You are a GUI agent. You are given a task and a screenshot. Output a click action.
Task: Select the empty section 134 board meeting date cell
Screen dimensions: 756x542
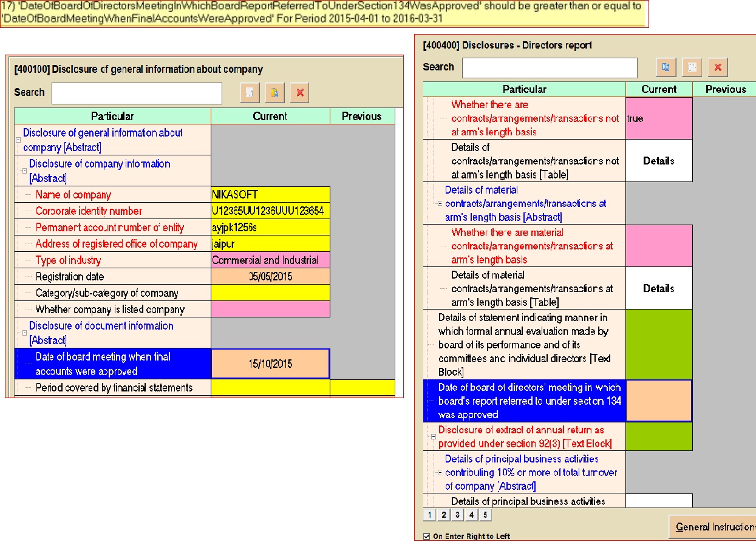(x=659, y=401)
